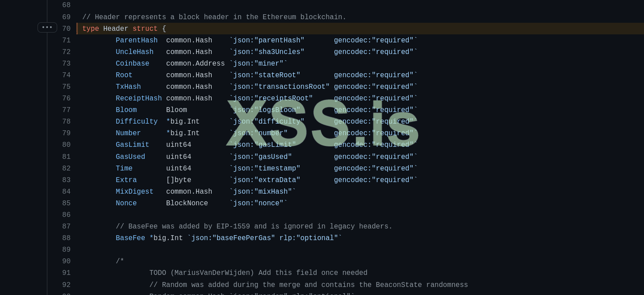Click the Header struct name
Screen dimensions: 644x295
point(116,29)
